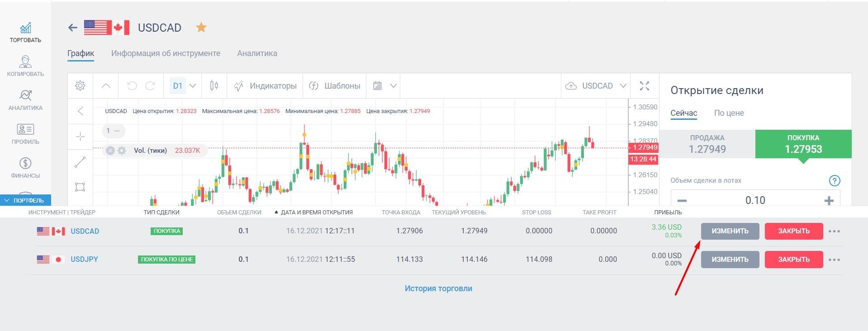
Task: Open the USDCAD cloud save dropdown
Action: [596, 86]
